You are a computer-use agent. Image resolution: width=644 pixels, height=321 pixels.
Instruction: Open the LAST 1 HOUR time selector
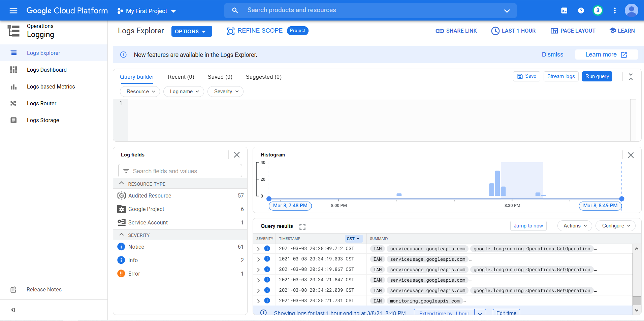coord(513,31)
